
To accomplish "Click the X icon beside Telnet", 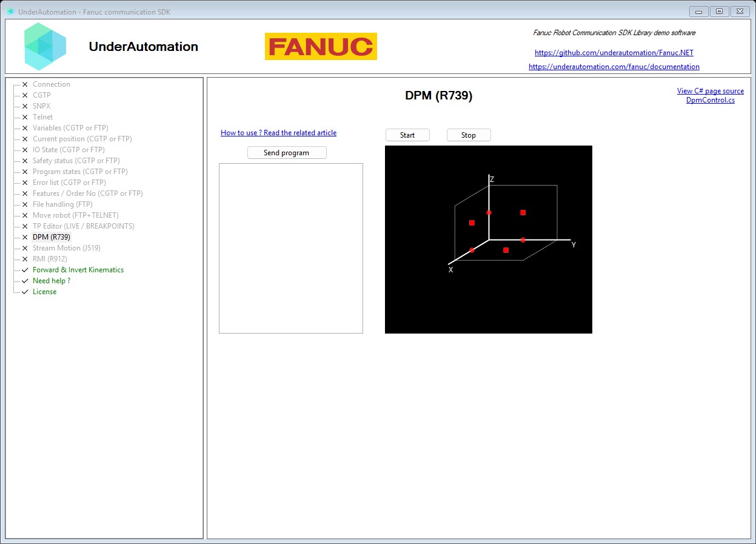I will (25, 117).
